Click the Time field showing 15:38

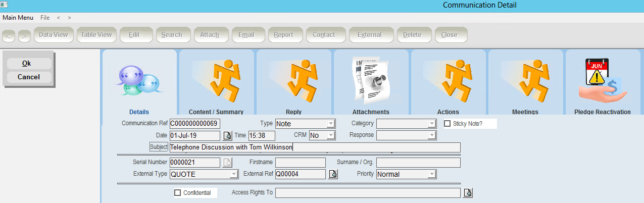[262, 135]
